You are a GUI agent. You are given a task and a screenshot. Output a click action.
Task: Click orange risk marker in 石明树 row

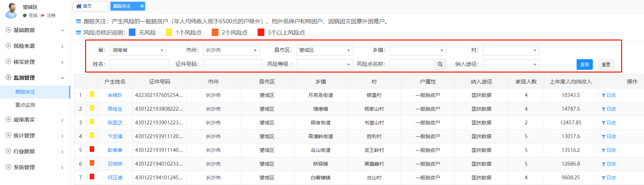pyautogui.click(x=92, y=163)
